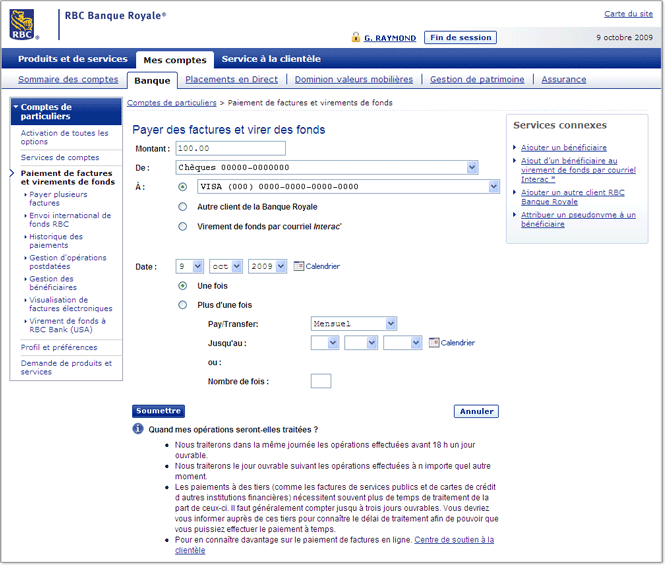
Task: Select Paiement de factures et virements sidebar item
Action: click(67, 177)
